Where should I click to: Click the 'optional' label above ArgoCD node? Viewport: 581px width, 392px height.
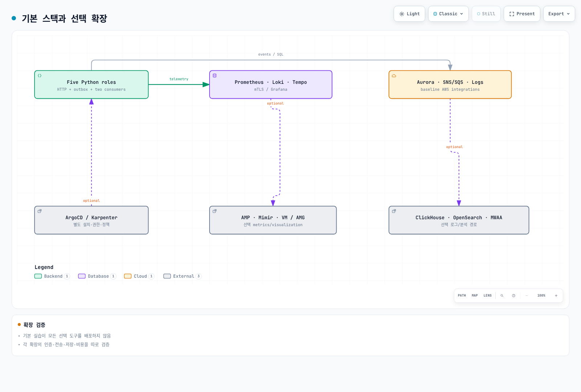coord(92,201)
